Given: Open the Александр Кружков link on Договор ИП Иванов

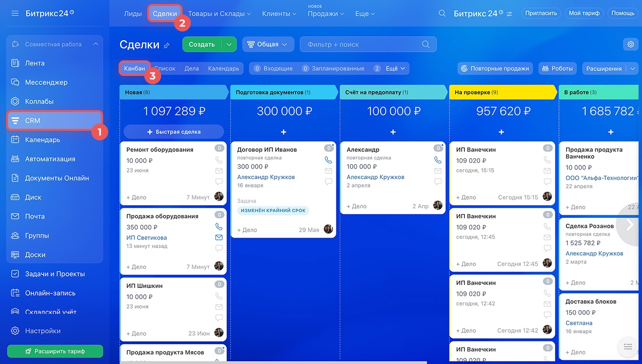Looking at the screenshot, I should [x=266, y=177].
